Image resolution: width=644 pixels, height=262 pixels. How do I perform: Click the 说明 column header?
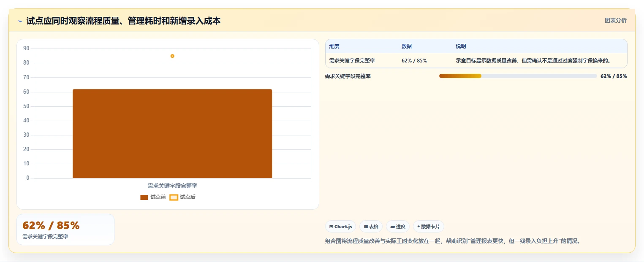(x=461, y=46)
